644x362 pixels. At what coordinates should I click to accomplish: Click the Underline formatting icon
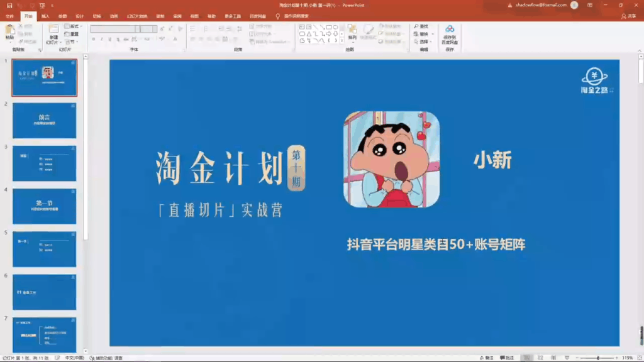(x=109, y=39)
